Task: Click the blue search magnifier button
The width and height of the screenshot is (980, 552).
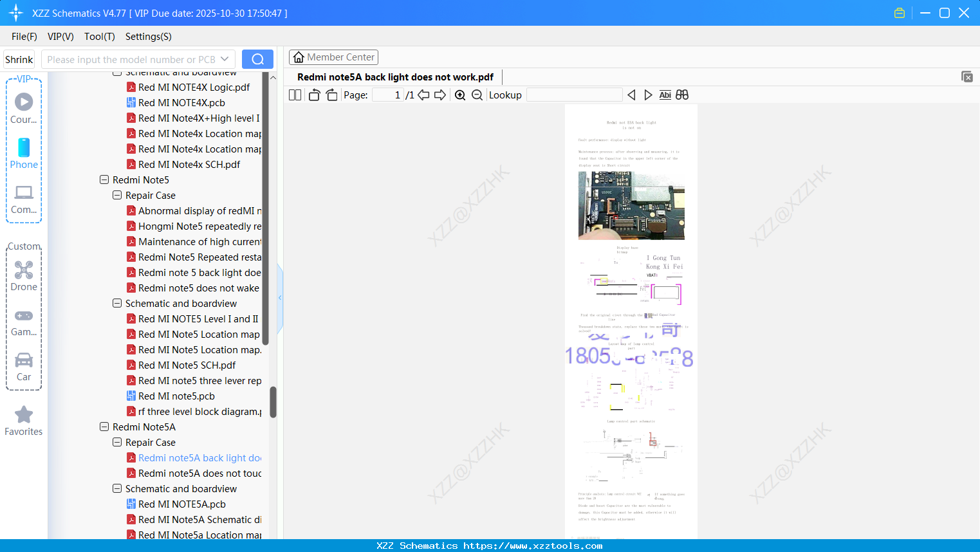Action: tap(257, 59)
